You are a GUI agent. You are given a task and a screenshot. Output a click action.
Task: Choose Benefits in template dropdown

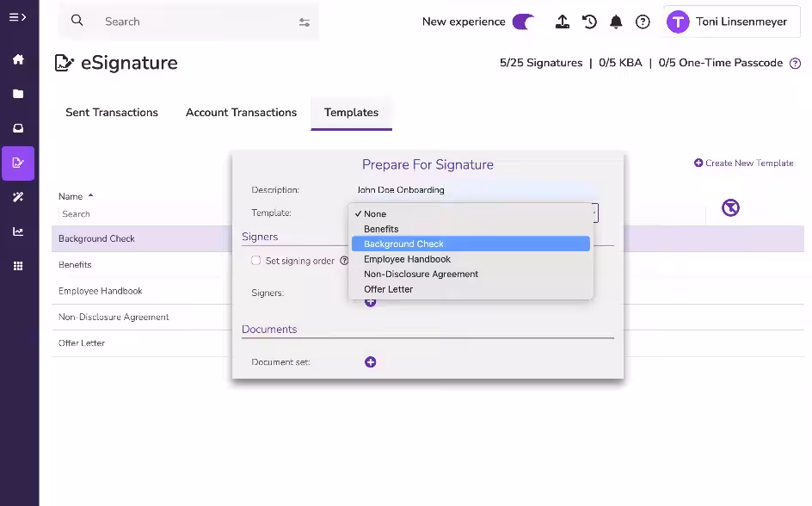click(471, 229)
